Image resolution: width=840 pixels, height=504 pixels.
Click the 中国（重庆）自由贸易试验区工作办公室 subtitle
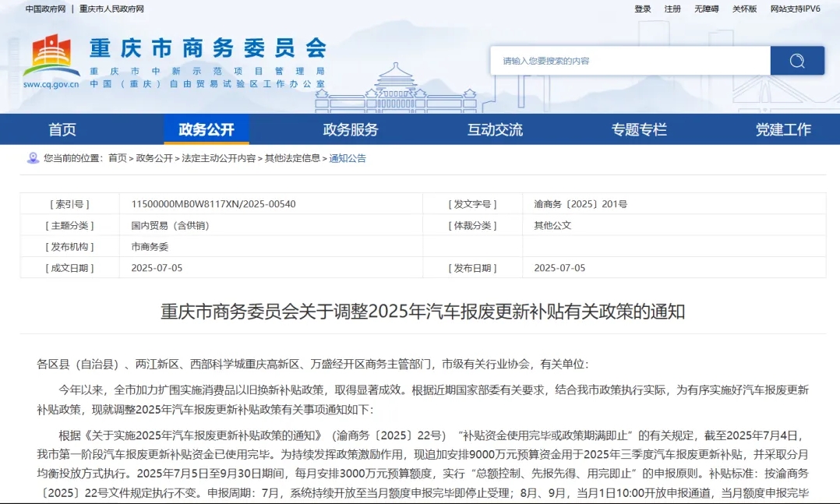[207, 84]
